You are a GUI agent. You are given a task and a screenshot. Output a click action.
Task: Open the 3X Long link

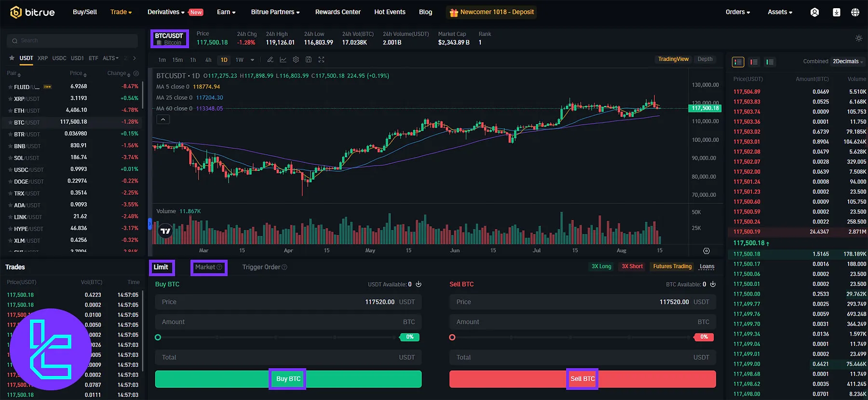click(601, 267)
